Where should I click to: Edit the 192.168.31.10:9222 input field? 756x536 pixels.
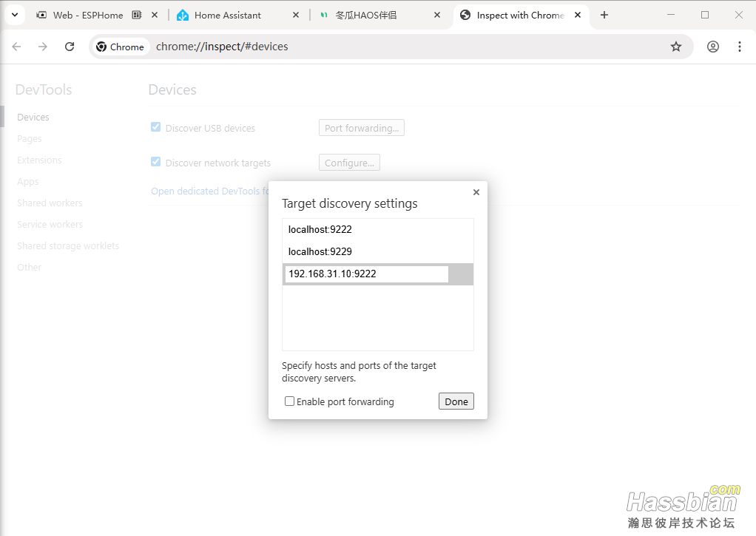pyautogui.click(x=366, y=274)
